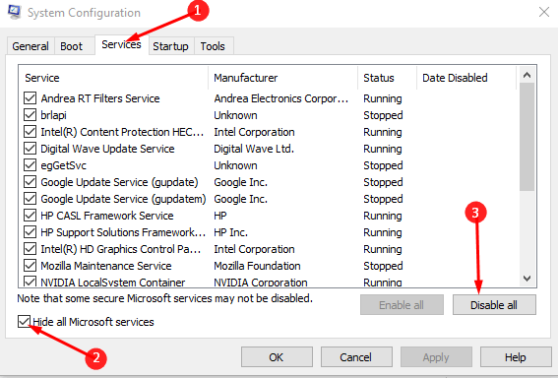Open the Tools tab
Screen dimensions: 558x378
[213, 46]
